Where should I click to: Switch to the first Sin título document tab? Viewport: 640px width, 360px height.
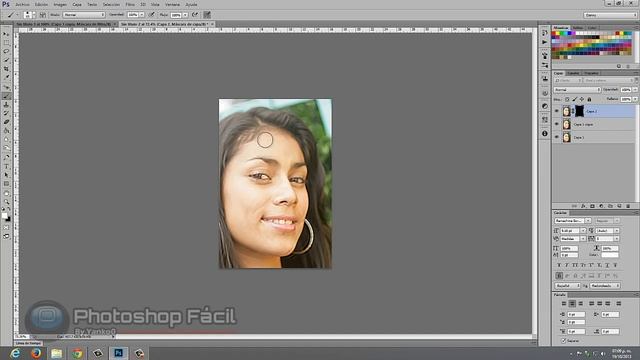coord(63,24)
